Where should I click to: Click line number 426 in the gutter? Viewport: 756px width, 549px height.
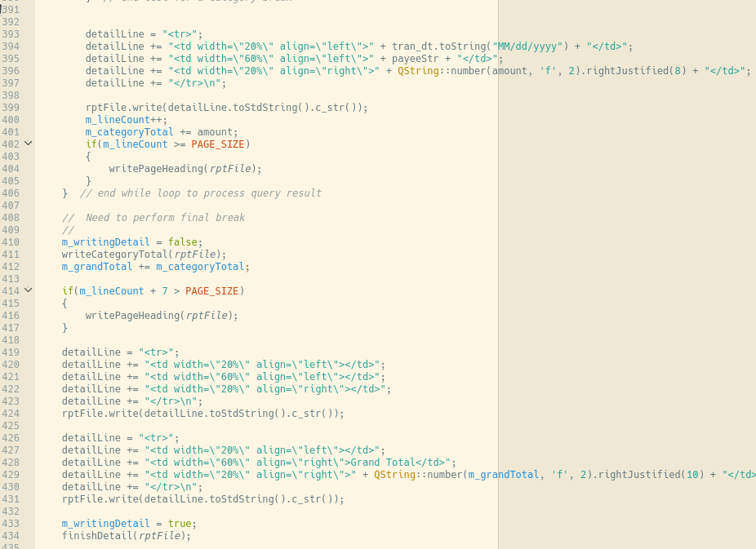(11, 438)
